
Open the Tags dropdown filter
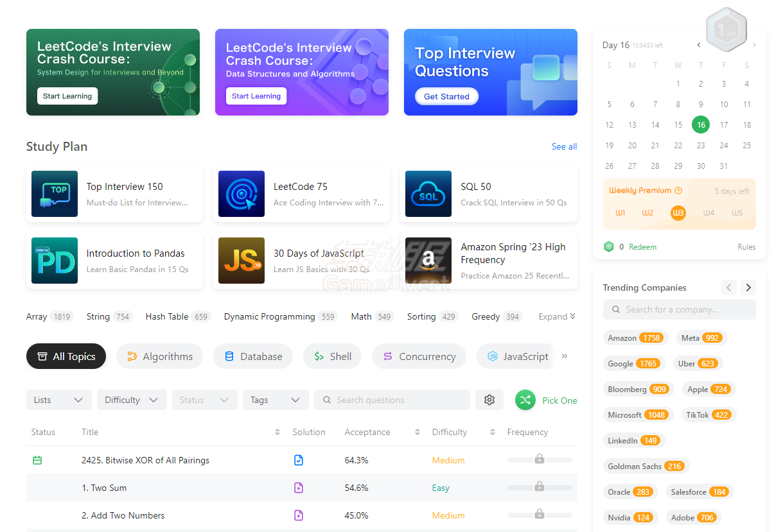[x=276, y=400]
